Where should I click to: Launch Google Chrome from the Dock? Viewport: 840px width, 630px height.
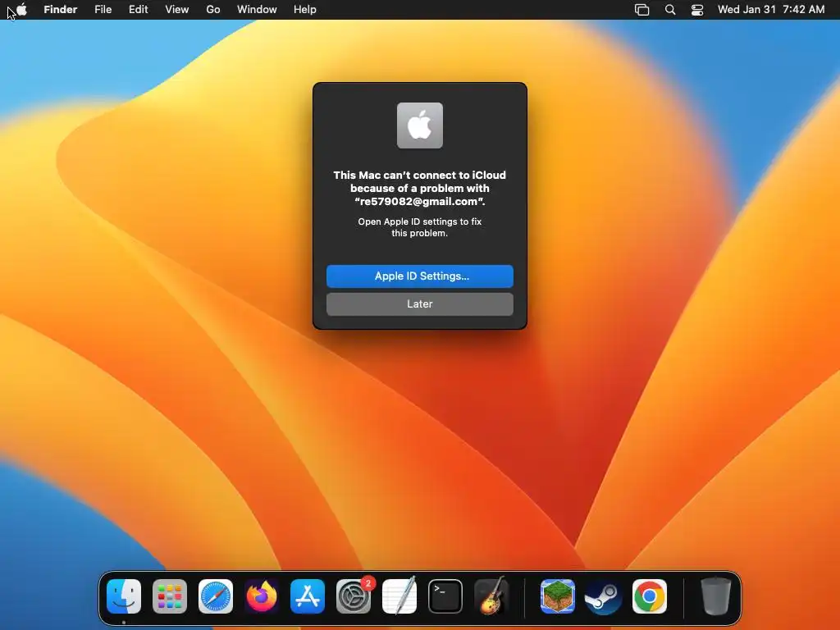pos(650,596)
